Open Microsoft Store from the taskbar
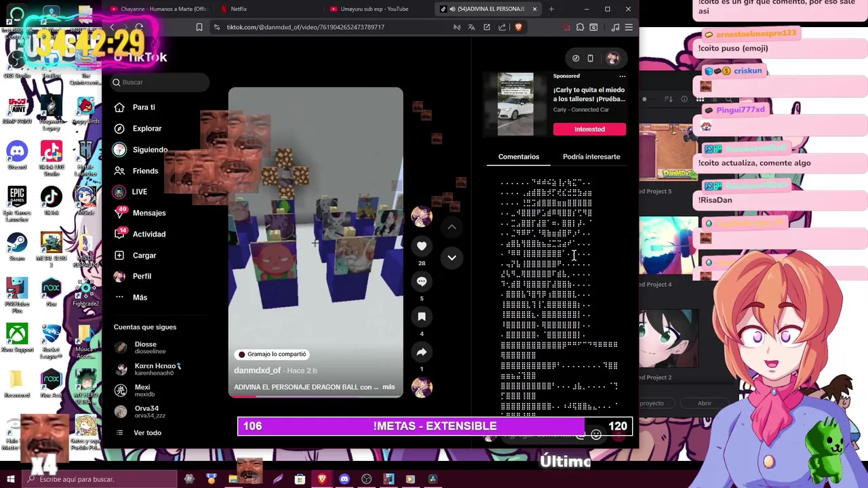Image resolution: width=868 pixels, height=488 pixels. click(x=300, y=479)
